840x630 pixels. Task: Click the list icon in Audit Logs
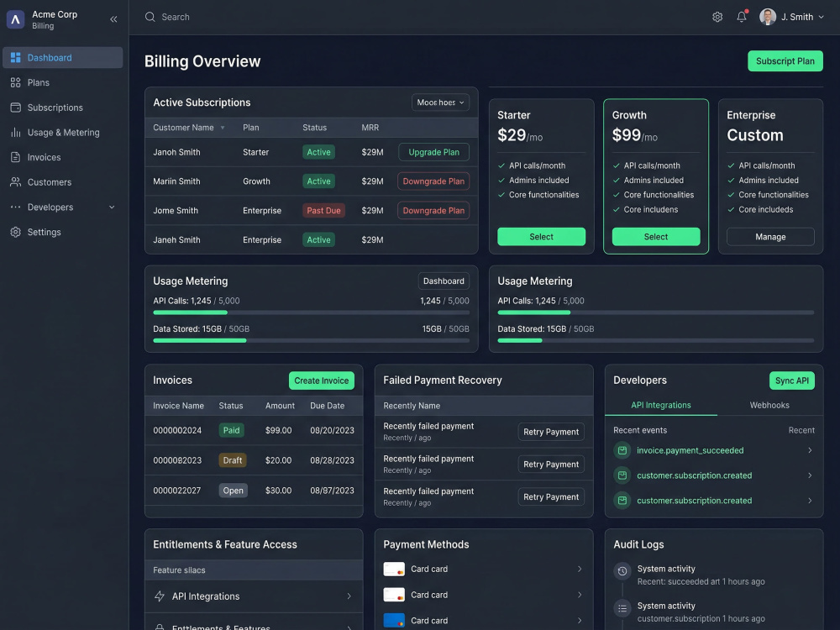(622, 608)
